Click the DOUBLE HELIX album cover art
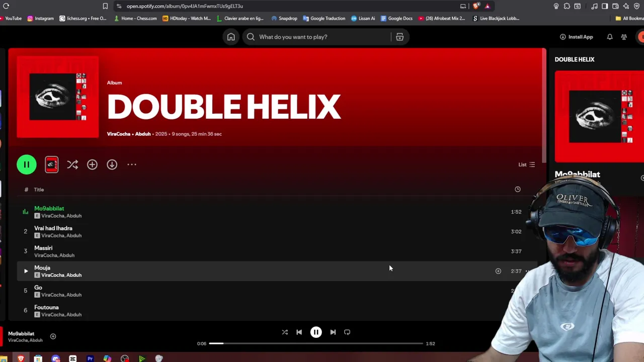The width and height of the screenshot is (644, 362). (x=58, y=97)
